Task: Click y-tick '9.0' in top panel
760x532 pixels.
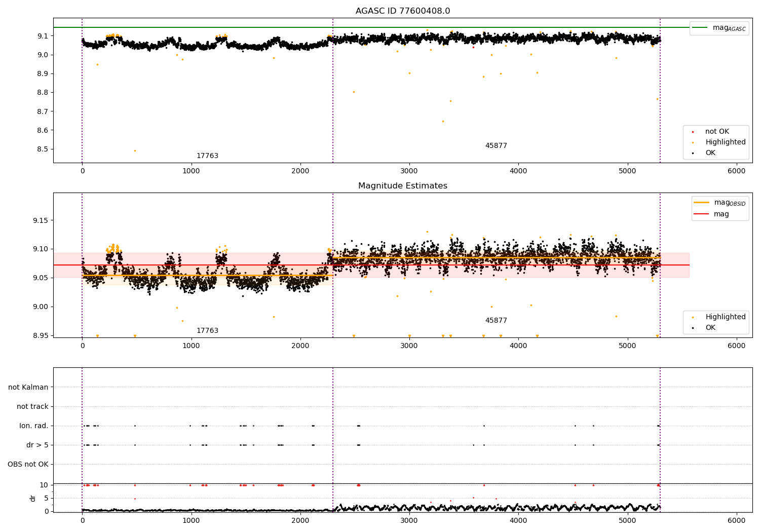Action: click(42, 55)
